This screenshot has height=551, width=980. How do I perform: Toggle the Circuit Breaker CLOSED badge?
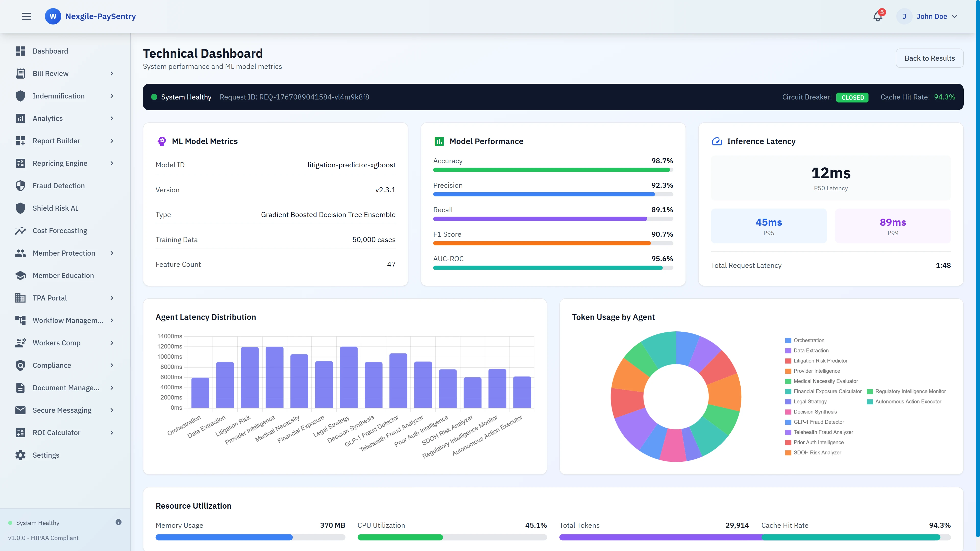point(853,97)
